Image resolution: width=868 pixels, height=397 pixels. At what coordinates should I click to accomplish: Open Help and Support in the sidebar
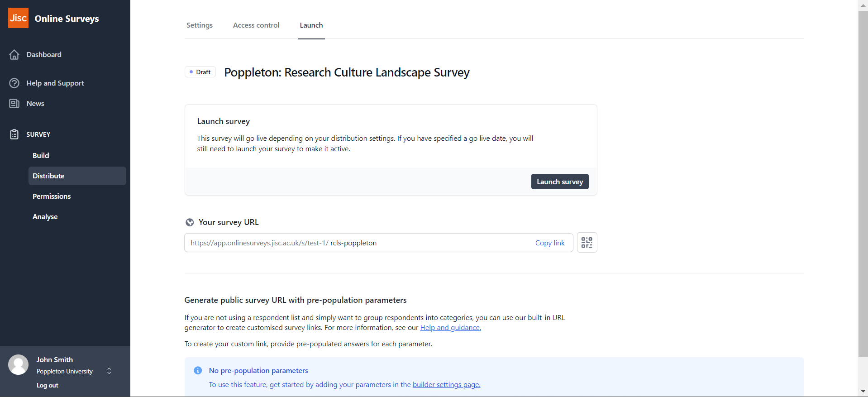point(55,83)
